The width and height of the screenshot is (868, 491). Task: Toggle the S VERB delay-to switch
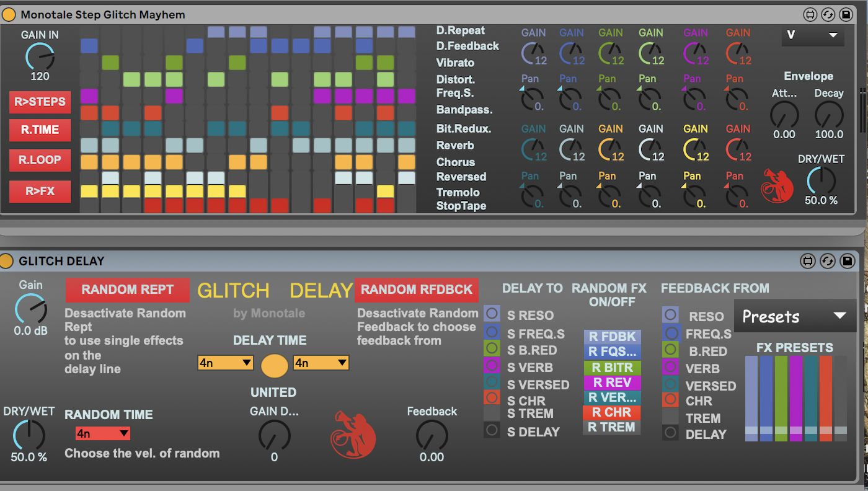492,365
